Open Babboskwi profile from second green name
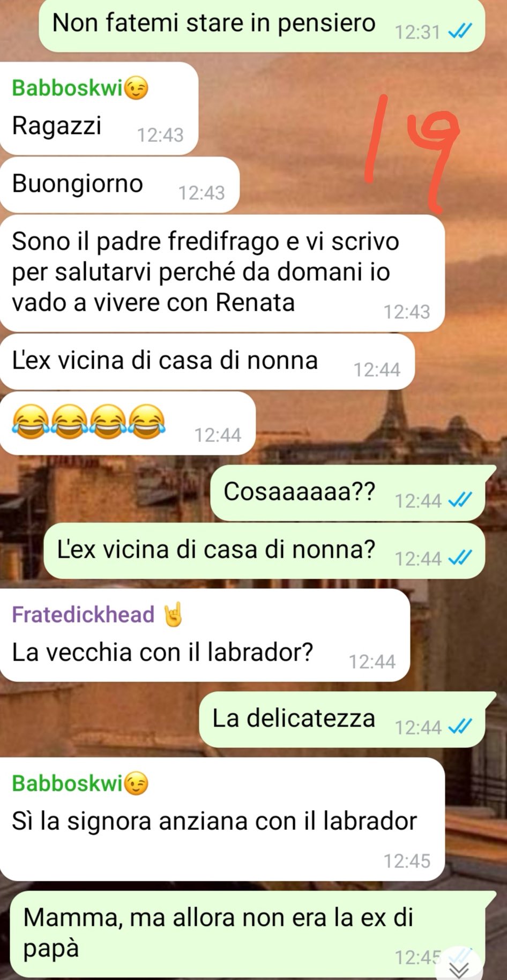This screenshot has height=980, width=507. pos(68,783)
